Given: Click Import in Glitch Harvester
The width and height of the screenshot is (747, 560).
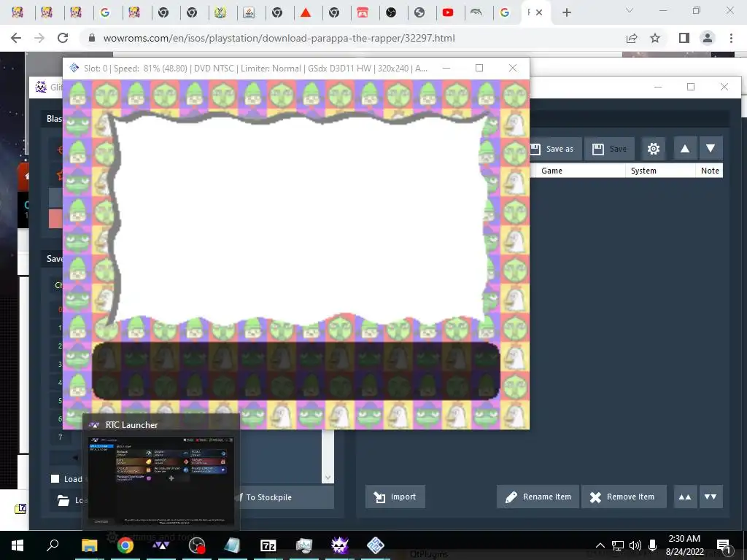Looking at the screenshot, I should tap(395, 497).
